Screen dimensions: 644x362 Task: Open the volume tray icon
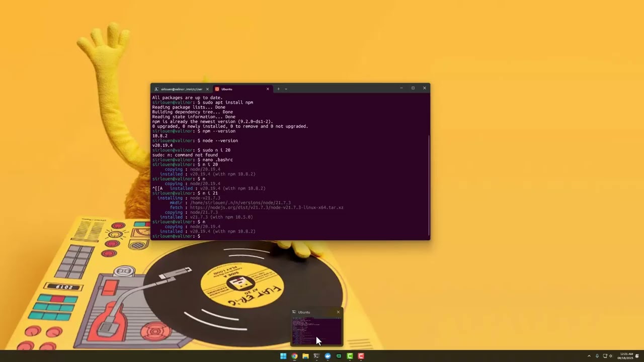[x=611, y=356]
